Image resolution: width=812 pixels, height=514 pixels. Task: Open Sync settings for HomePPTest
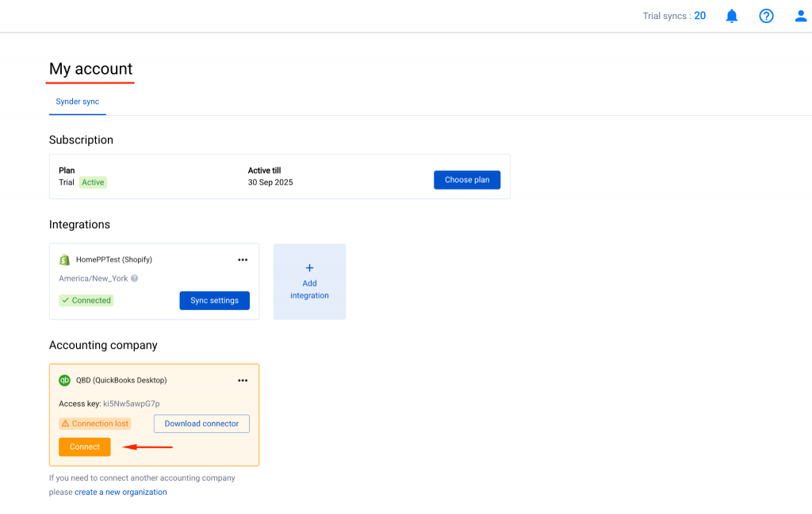click(214, 301)
